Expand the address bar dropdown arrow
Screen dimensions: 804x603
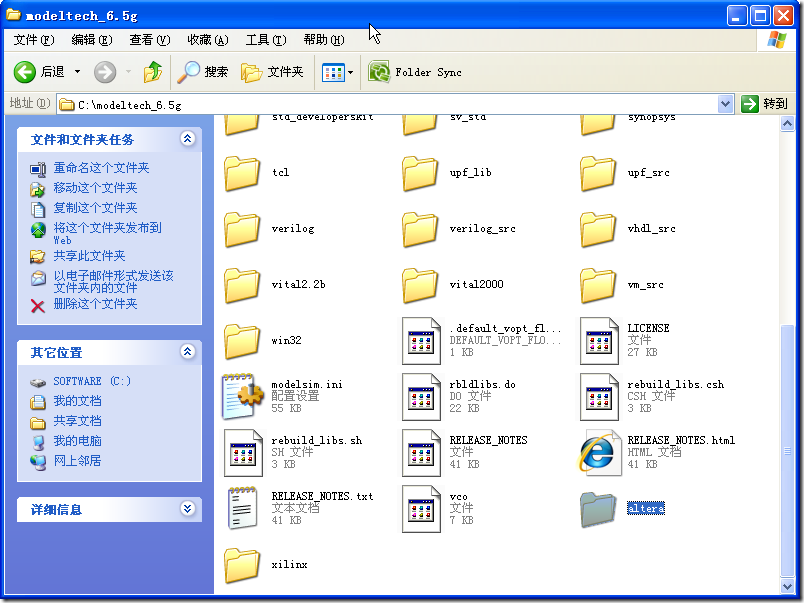click(725, 104)
